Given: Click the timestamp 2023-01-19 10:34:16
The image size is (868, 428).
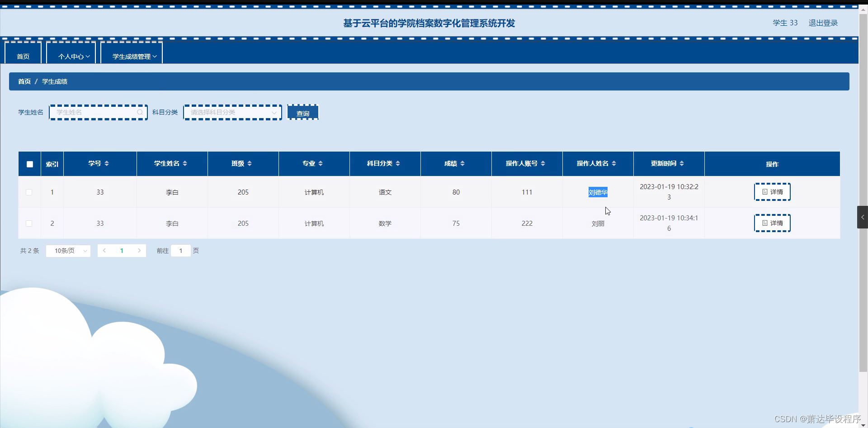Looking at the screenshot, I should pos(669,223).
